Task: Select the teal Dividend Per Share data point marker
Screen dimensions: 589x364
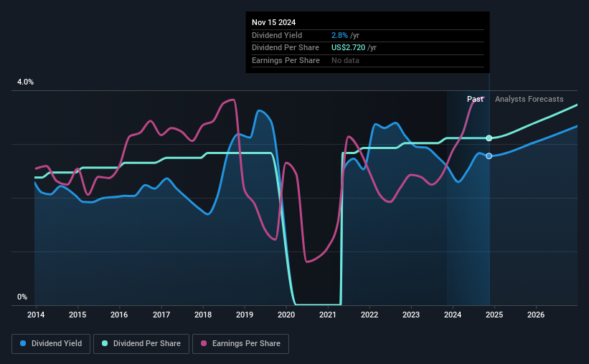Action: 489,138
